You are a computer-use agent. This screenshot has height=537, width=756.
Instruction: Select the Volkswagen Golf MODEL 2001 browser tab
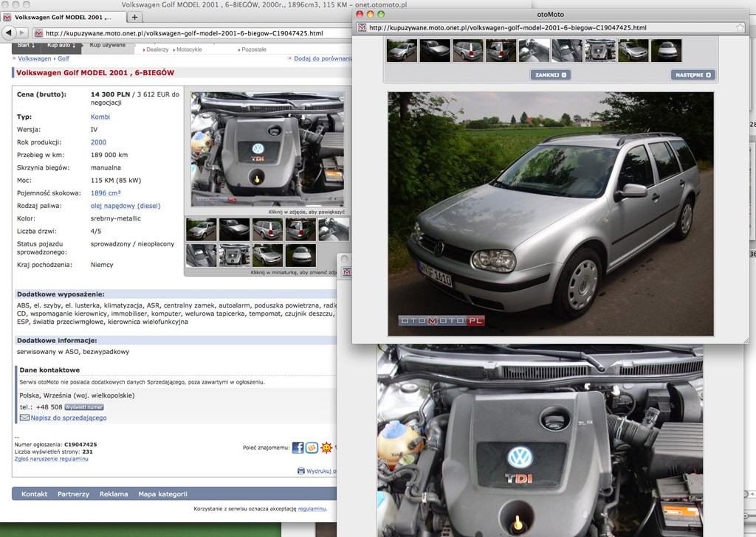click(63, 18)
